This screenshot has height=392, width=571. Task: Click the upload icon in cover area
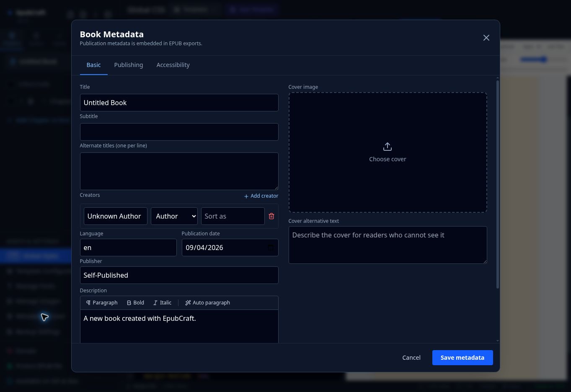[x=388, y=147]
